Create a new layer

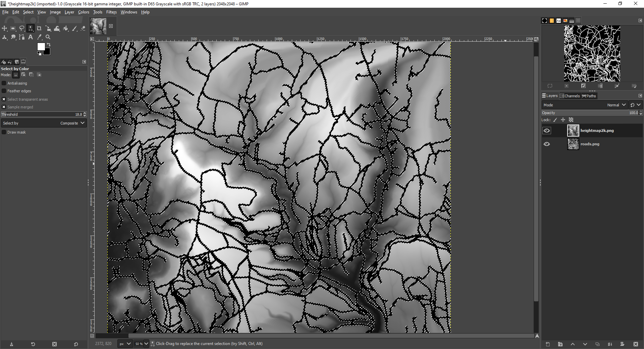click(x=548, y=344)
